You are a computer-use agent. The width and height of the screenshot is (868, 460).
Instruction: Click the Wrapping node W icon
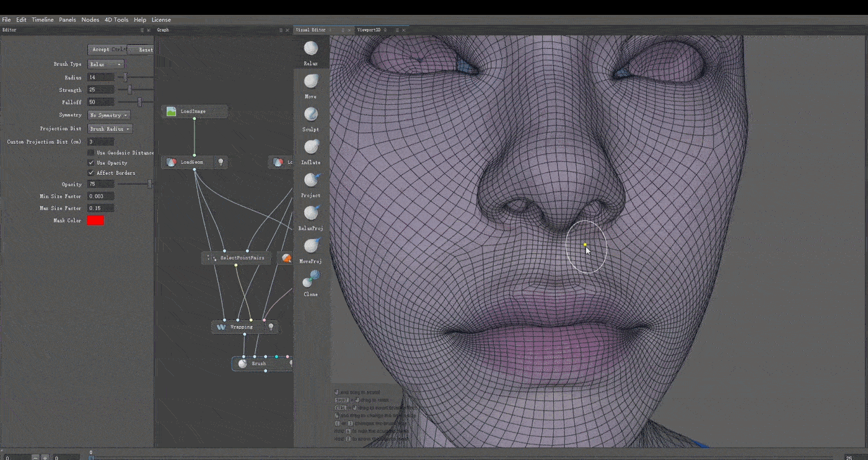[221, 327]
